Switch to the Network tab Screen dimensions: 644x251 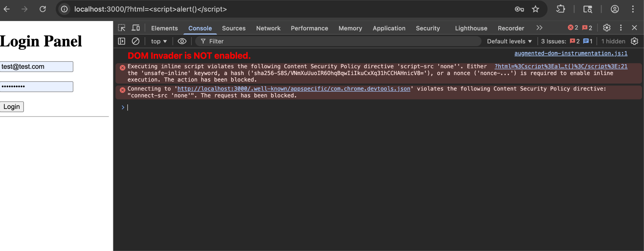point(268,28)
